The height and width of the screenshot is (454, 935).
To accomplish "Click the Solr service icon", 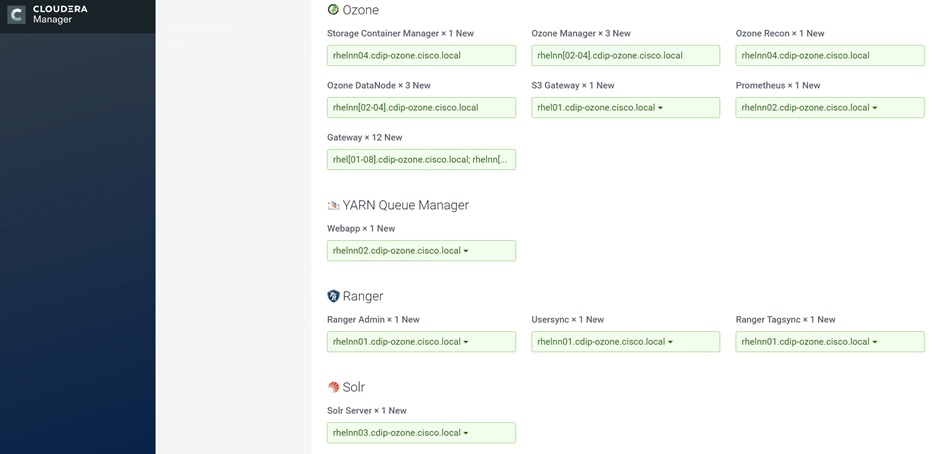I will (333, 387).
